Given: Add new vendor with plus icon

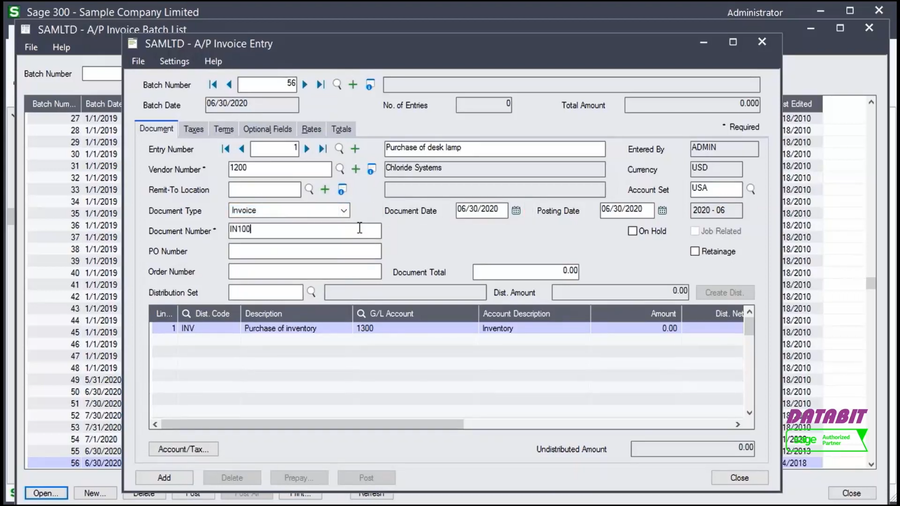Looking at the screenshot, I should [x=356, y=169].
